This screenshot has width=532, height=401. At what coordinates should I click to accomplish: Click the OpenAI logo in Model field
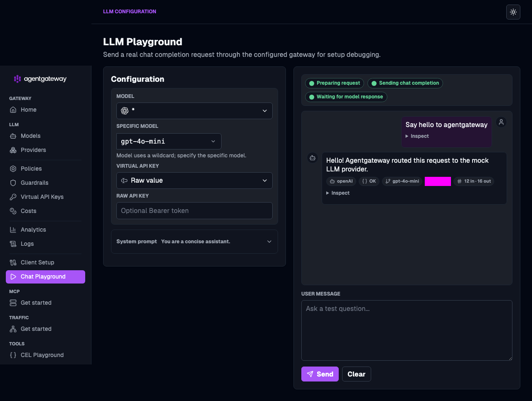[125, 111]
